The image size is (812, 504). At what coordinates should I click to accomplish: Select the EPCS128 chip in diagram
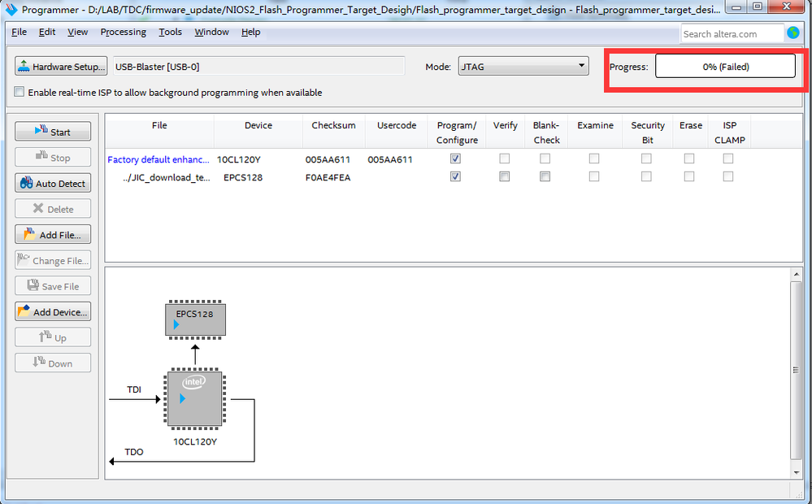click(x=195, y=319)
